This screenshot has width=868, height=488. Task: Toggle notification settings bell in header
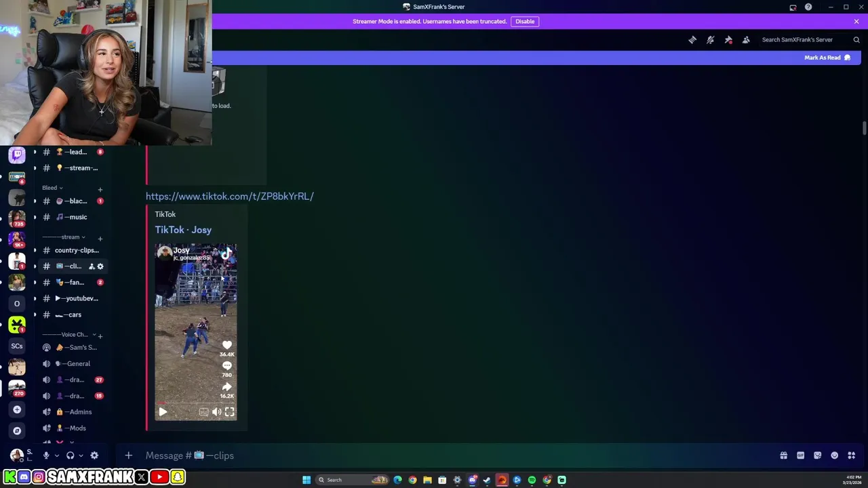[x=710, y=40]
